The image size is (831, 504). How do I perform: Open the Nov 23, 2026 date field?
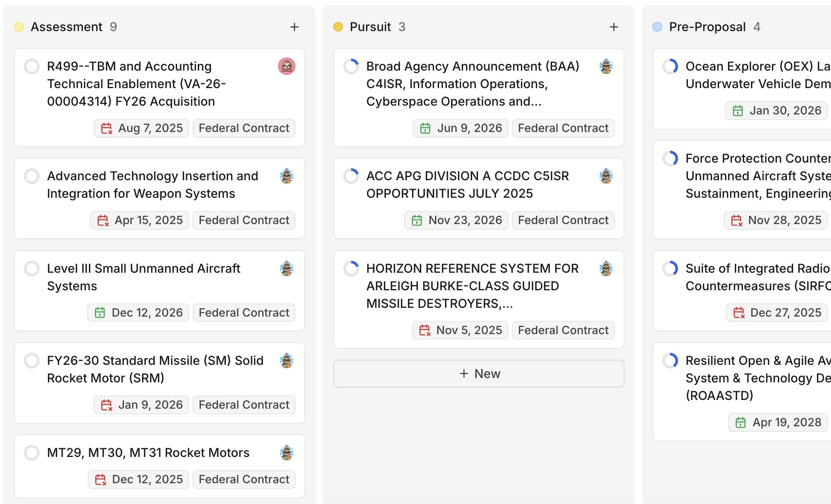click(x=456, y=220)
